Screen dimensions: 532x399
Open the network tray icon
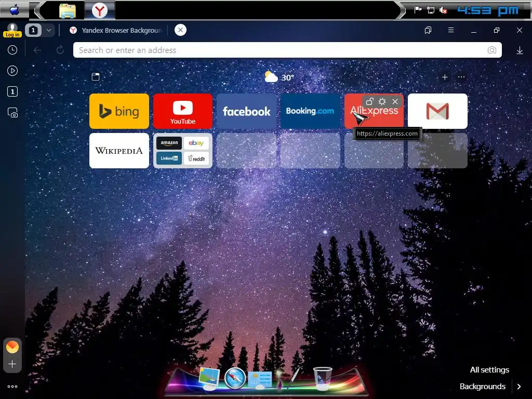431,10
